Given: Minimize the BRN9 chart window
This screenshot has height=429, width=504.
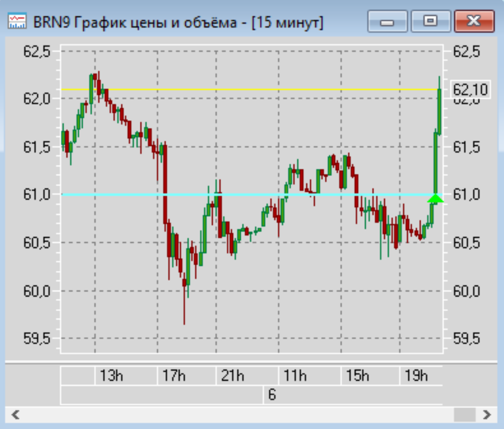Looking at the screenshot, I should point(387,21).
